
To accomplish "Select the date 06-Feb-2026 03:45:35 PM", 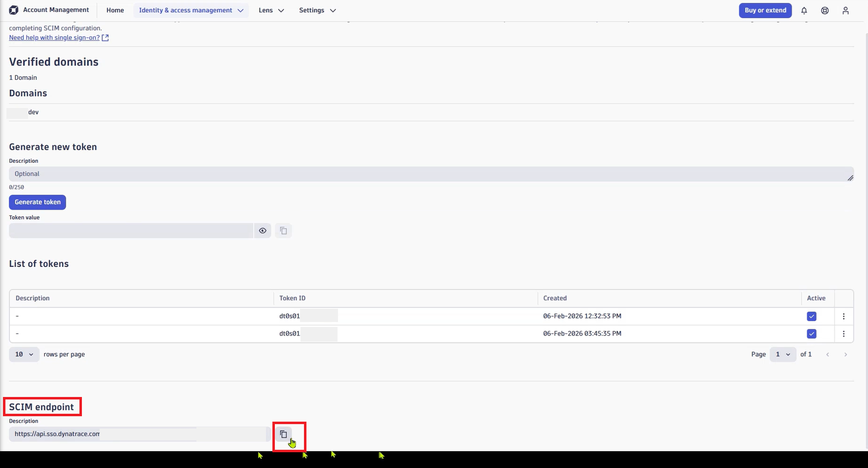I will tap(582, 334).
